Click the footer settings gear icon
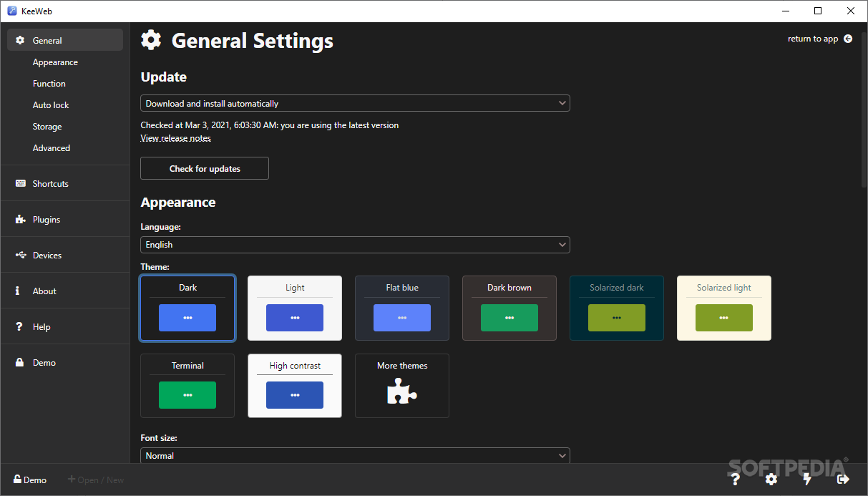The height and width of the screenshot is (496, 868). tap(771, 479)
